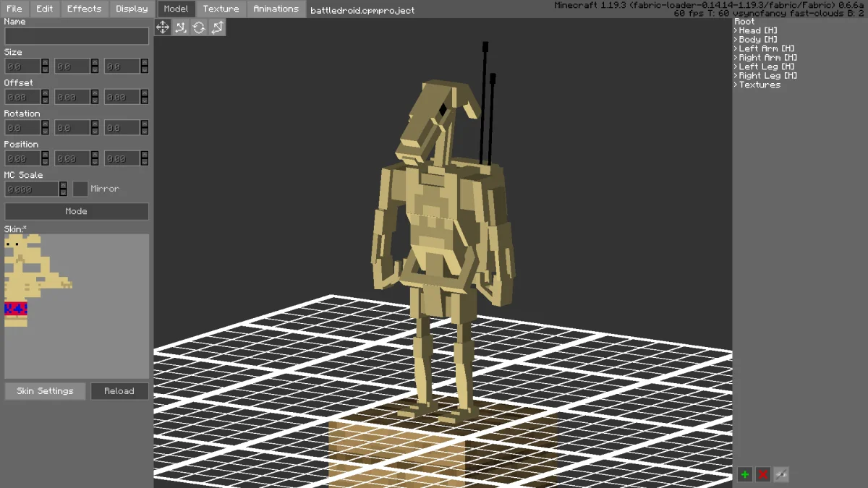
Task: Increase Size X with its up arrow
Action: [x=45, y=62]
